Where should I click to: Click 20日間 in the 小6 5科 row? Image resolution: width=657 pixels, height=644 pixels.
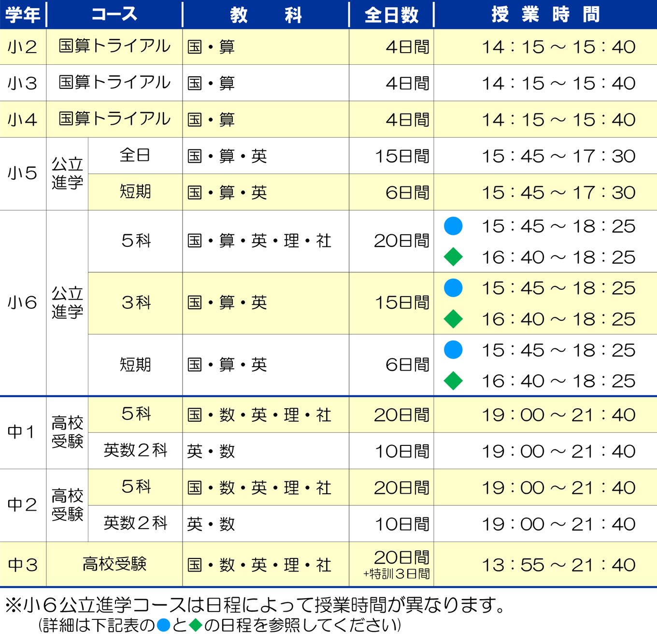click(x=402, y=241)
